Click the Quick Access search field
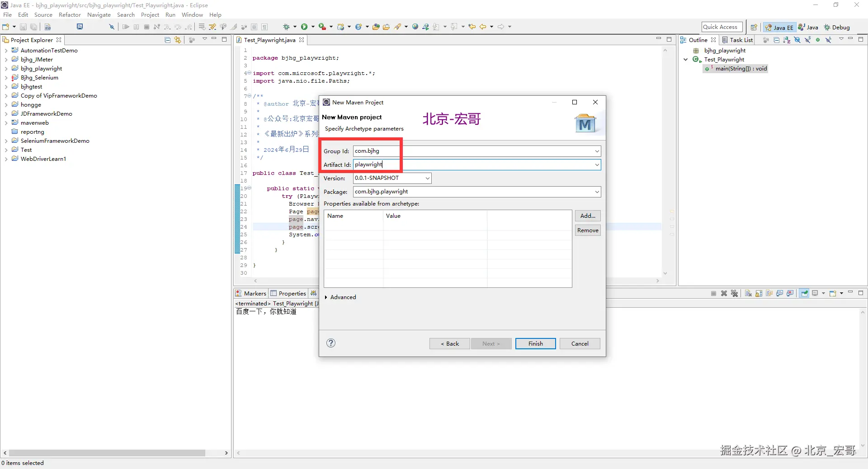This screenshot has width=868, height=469. [722, 27]
